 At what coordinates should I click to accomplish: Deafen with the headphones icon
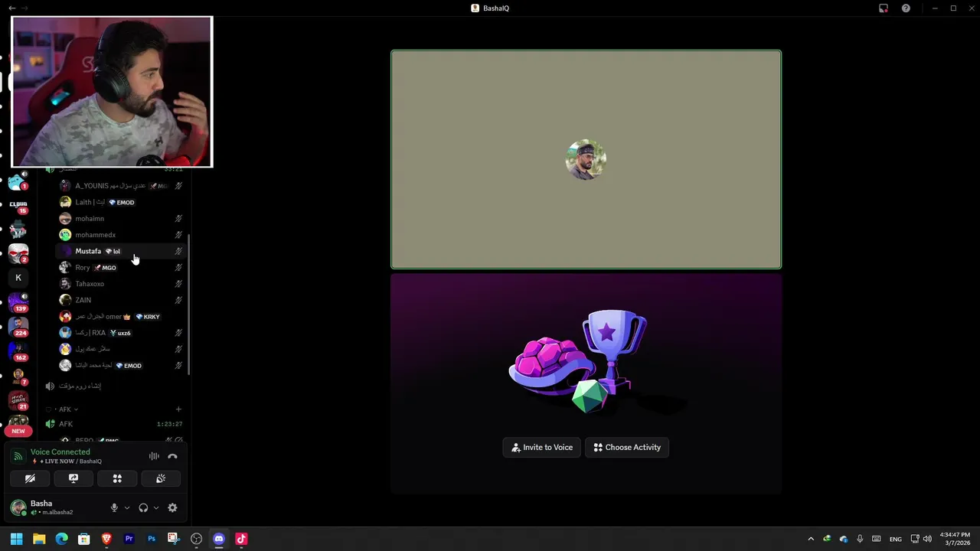(x=143, y=507)
